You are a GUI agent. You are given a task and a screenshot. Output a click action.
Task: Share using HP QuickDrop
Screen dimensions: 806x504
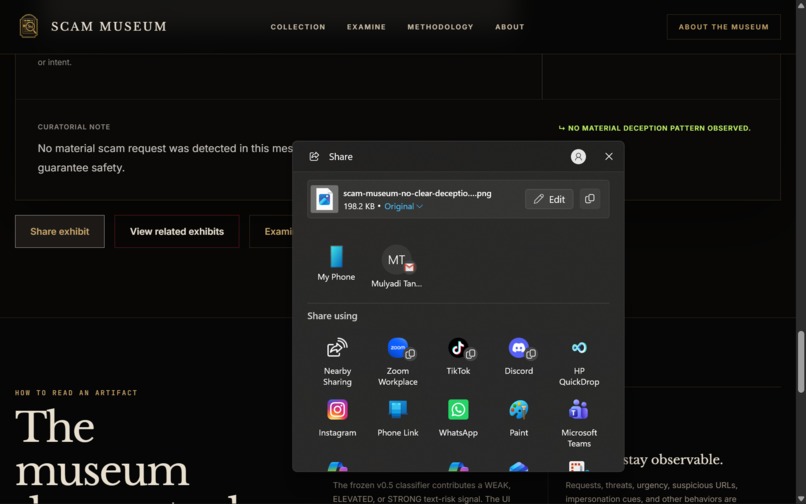click(579, 362)
